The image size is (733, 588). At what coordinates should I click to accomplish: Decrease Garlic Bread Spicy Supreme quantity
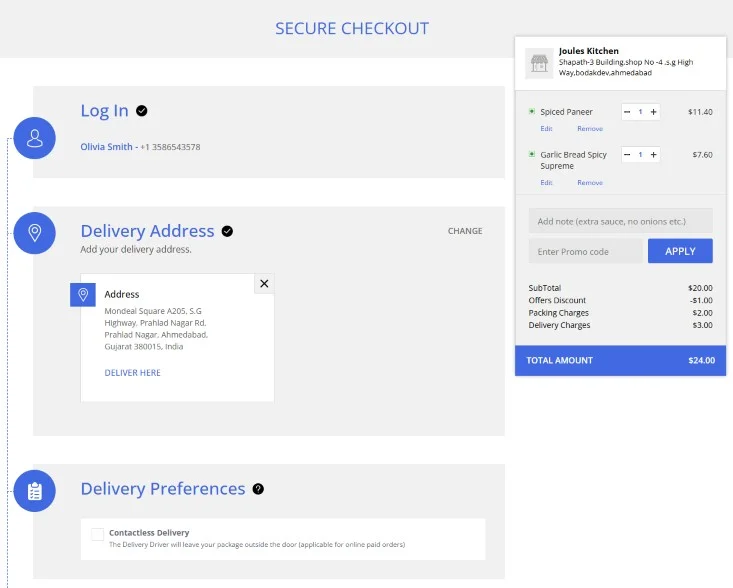(627, 155)
